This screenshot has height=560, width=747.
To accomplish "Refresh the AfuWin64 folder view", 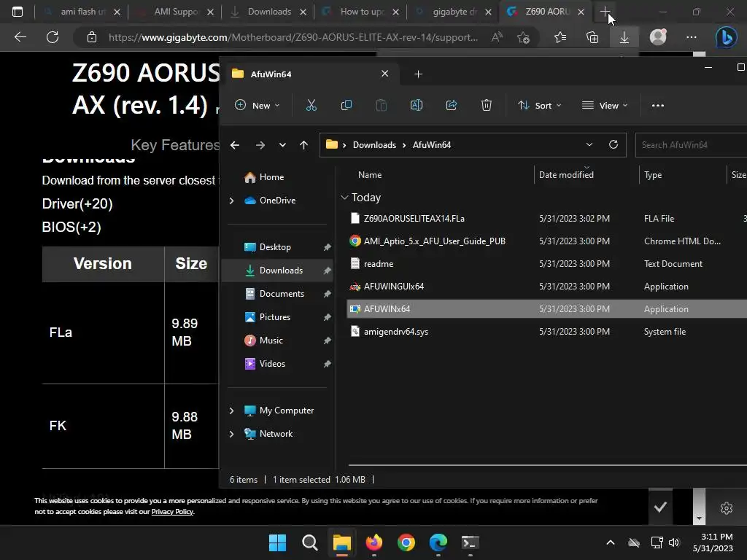I will pyautogui.click(x=613, y=144).
